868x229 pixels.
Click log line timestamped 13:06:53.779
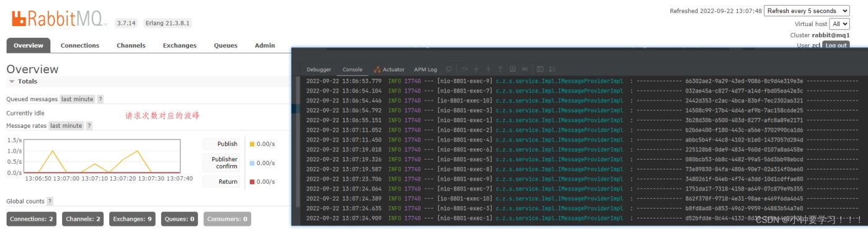click(x=583, y=81)
